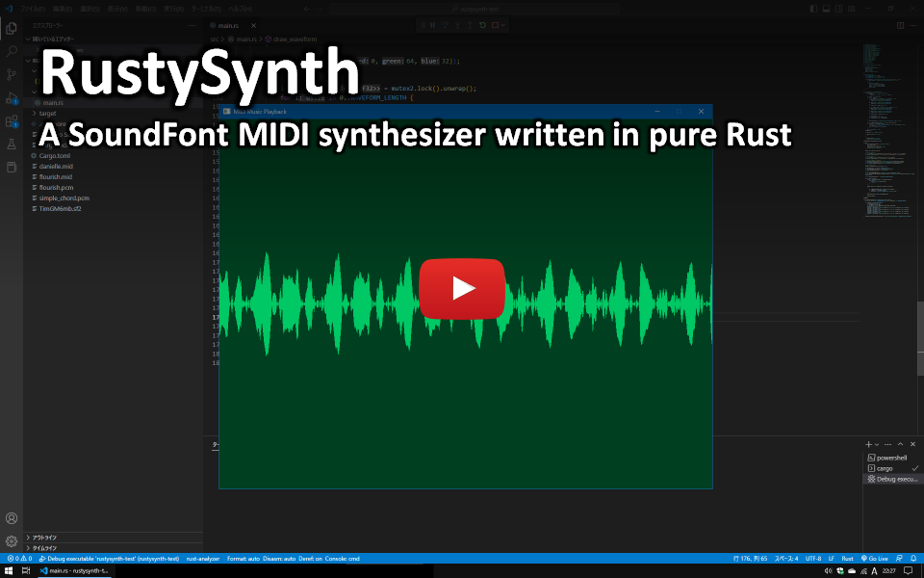Click the stop button in the debug toolbar
Screen dimensions: 924x578
pyautogui.click(x=495, y=25)
